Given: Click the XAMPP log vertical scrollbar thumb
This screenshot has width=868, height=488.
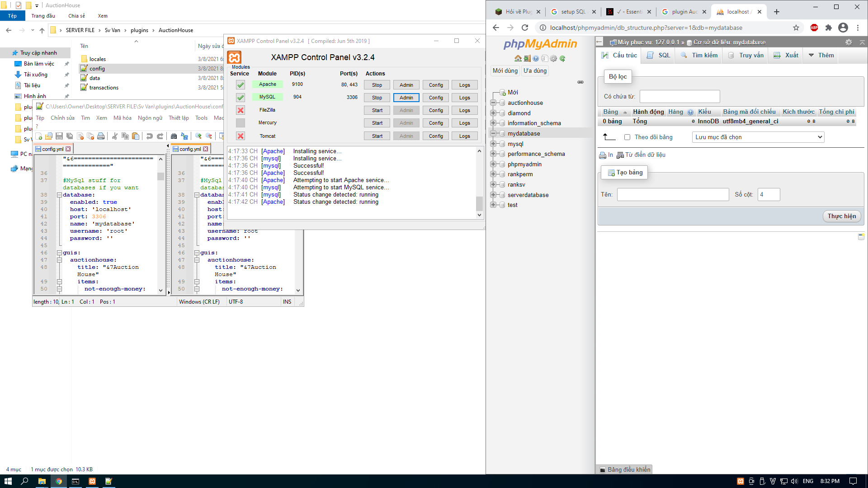Looking at the screenshot, I should coord(479,203).
